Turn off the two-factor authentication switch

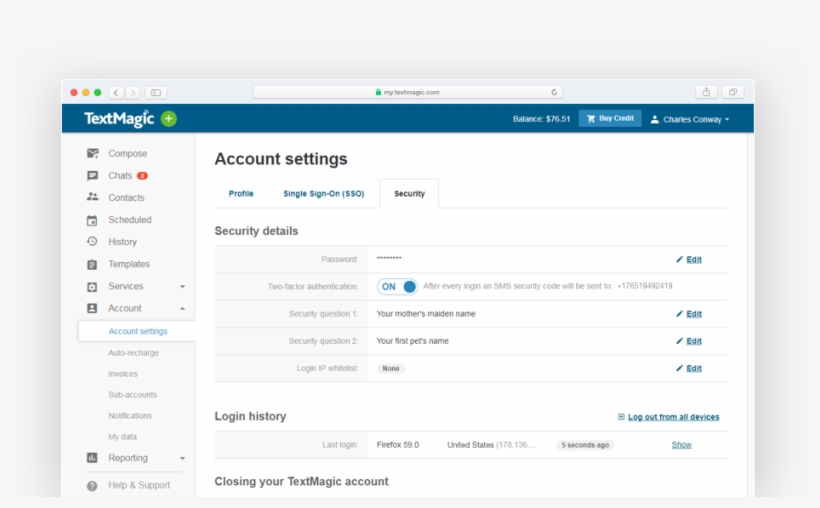coord(397,287)
